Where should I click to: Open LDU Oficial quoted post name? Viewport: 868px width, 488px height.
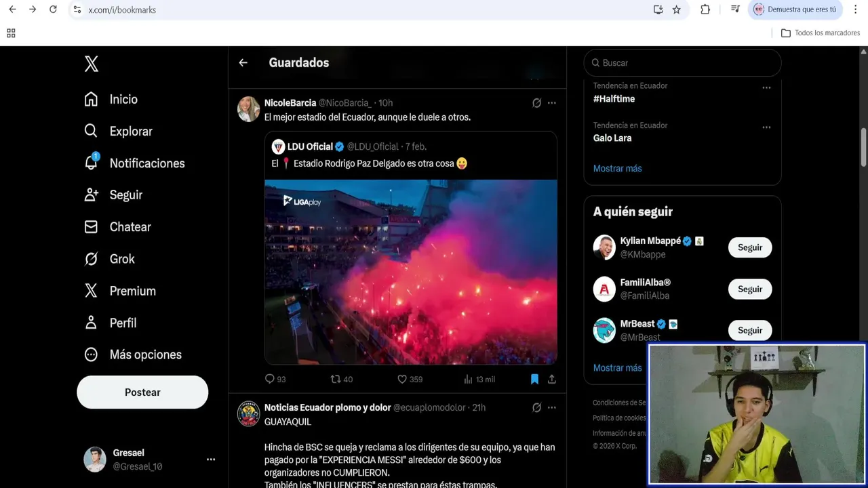point(310,146)
